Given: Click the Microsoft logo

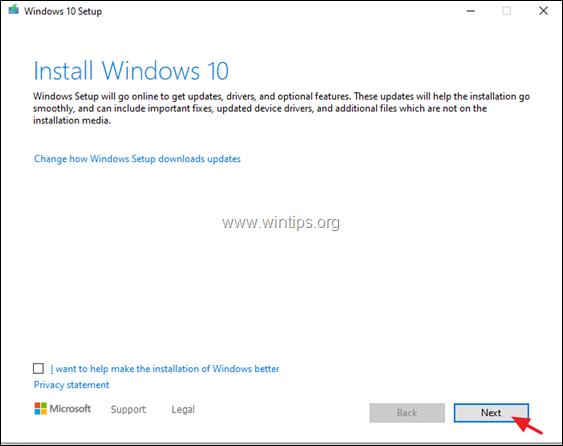Looking at the screenshot, I should (63, 409).
